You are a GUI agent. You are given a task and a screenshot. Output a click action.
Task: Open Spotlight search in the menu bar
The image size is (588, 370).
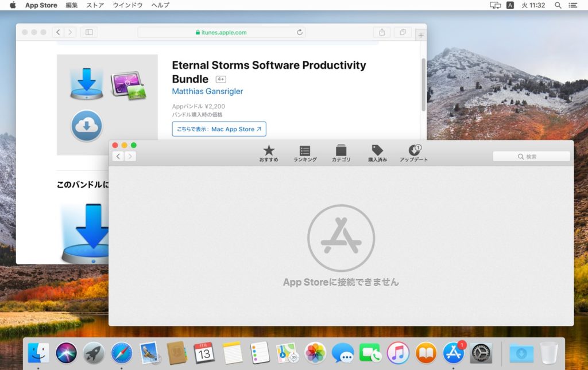click(558, 5)
